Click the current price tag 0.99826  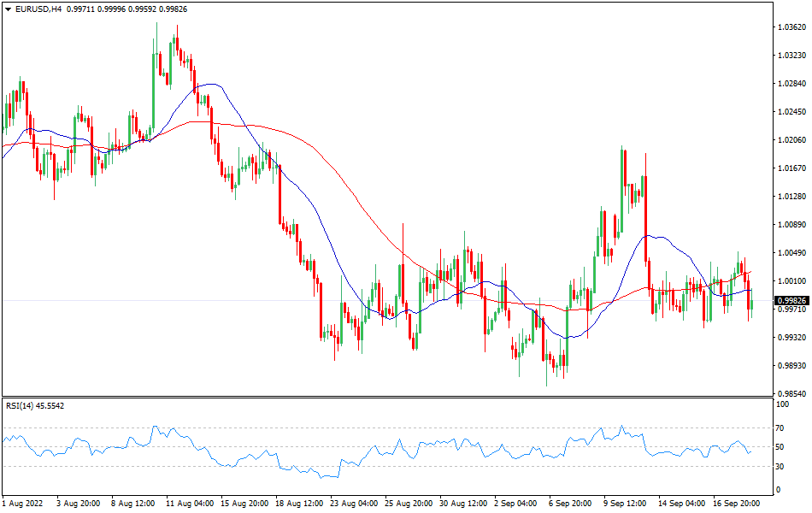(x=790, y=301)
